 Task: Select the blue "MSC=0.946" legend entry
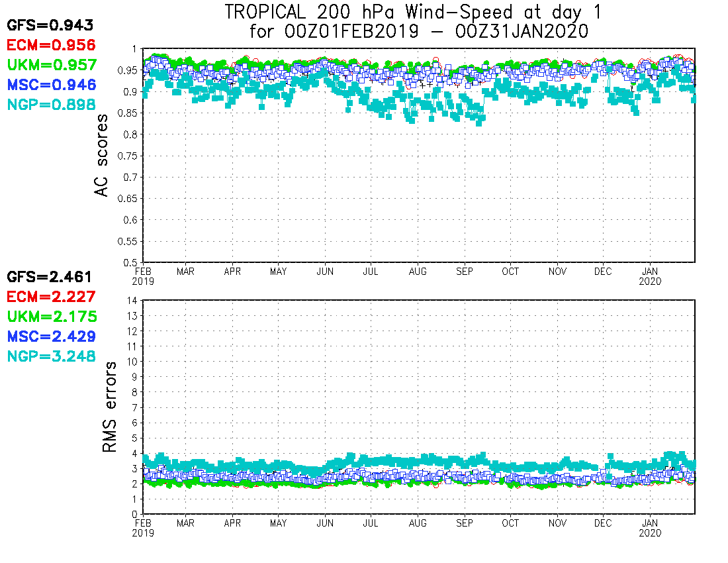pyautogui.click(x=52, y=85)
